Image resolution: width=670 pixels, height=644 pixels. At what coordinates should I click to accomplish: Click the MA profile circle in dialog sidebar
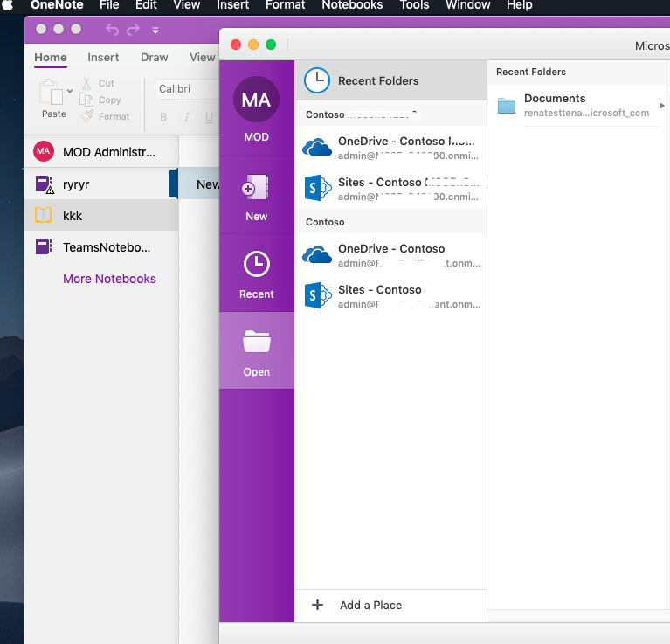point(256,100)
